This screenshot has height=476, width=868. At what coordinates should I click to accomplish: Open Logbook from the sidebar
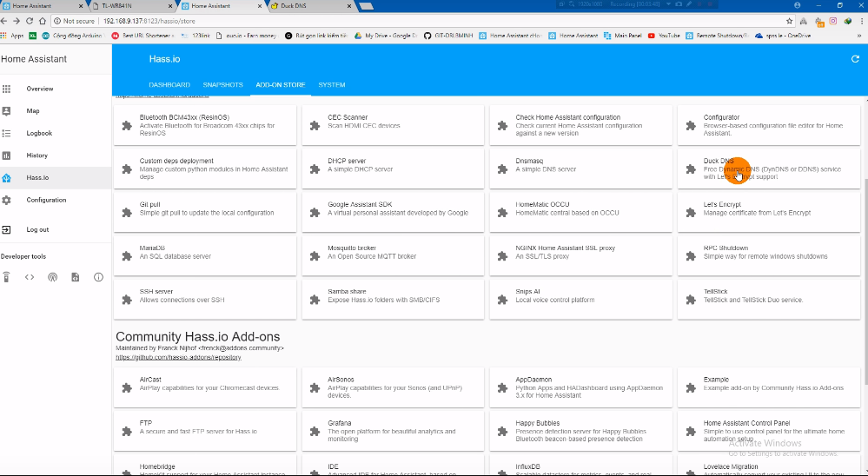56,134
